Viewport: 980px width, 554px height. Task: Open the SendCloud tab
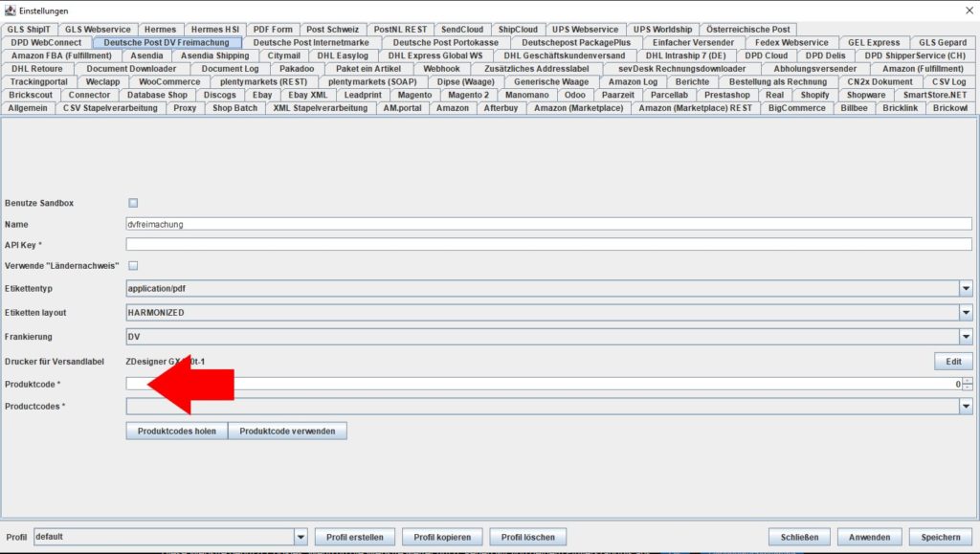pos(462,30)
